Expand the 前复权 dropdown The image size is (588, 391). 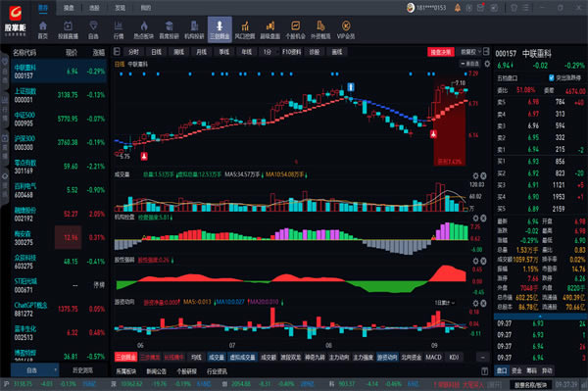470,52
